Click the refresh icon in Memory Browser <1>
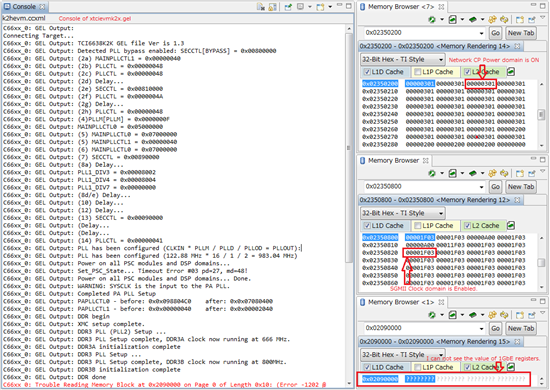 (x=432, y=315)
